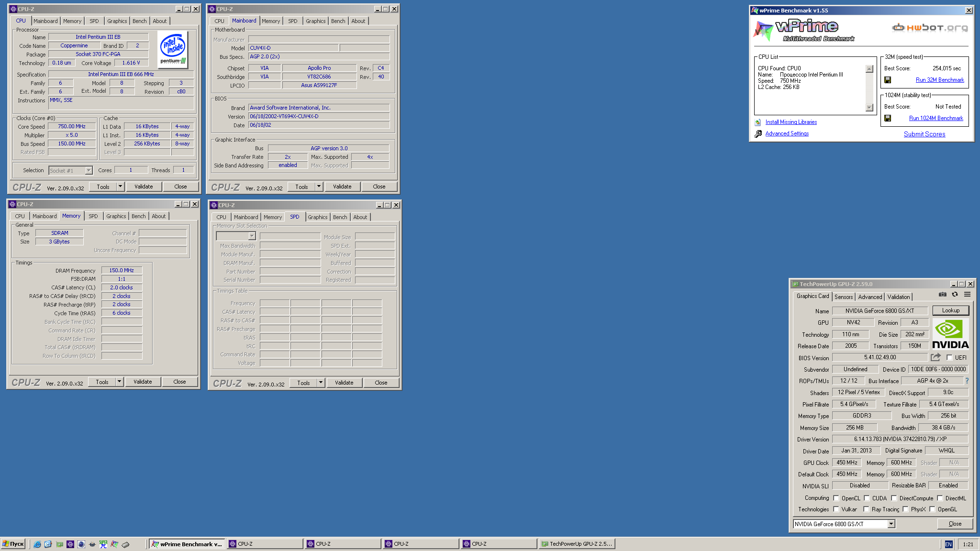Screen dimensions: 980x551
Task: Click the Advanced Settings wrench icon in wPrime
Action: [758, 134]
